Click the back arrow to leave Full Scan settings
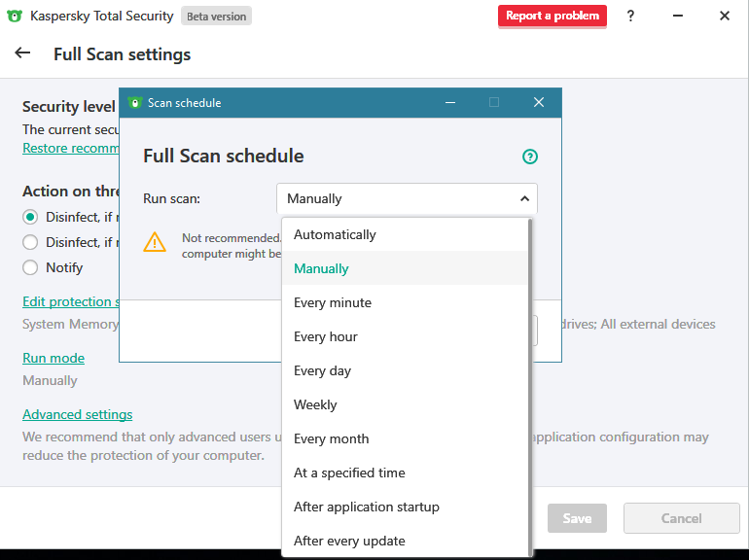Image resolution: width=749 pixels, height=560 pixels. pos(22,53)
